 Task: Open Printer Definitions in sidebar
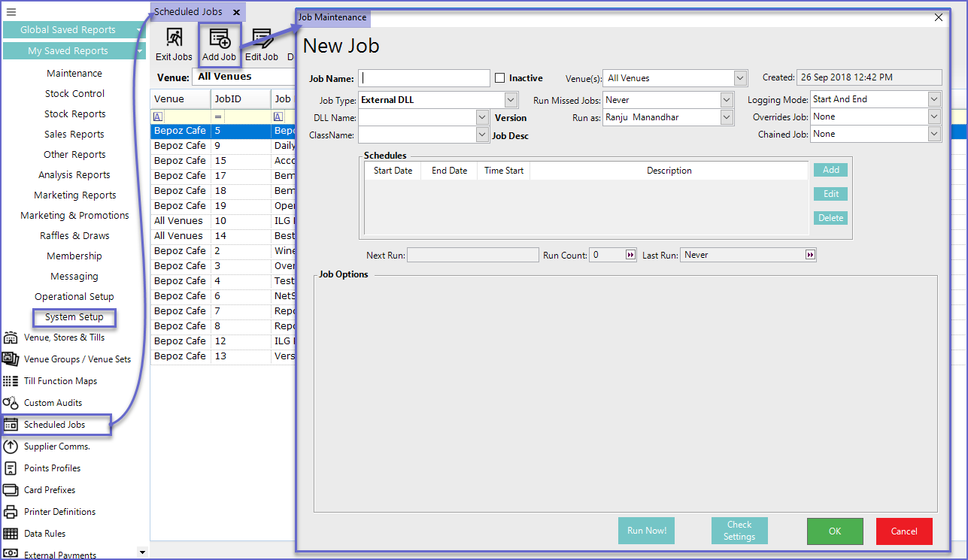tap(59, 512)
